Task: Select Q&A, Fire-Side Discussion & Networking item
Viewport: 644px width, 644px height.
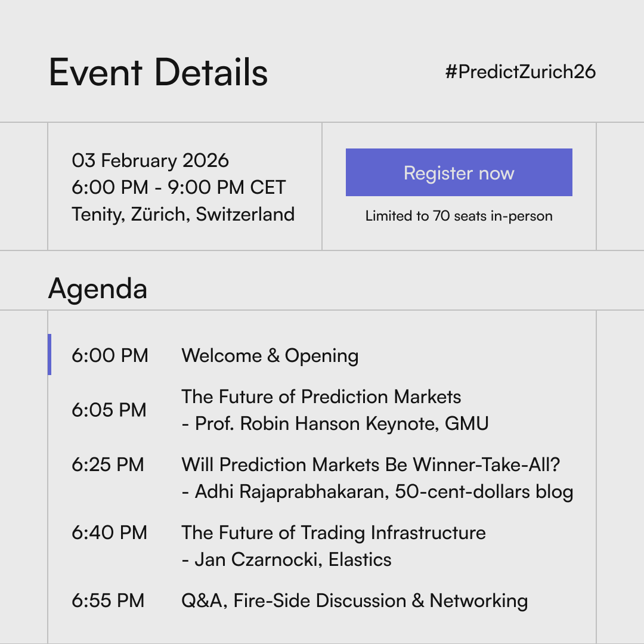Action: (354, 600)
